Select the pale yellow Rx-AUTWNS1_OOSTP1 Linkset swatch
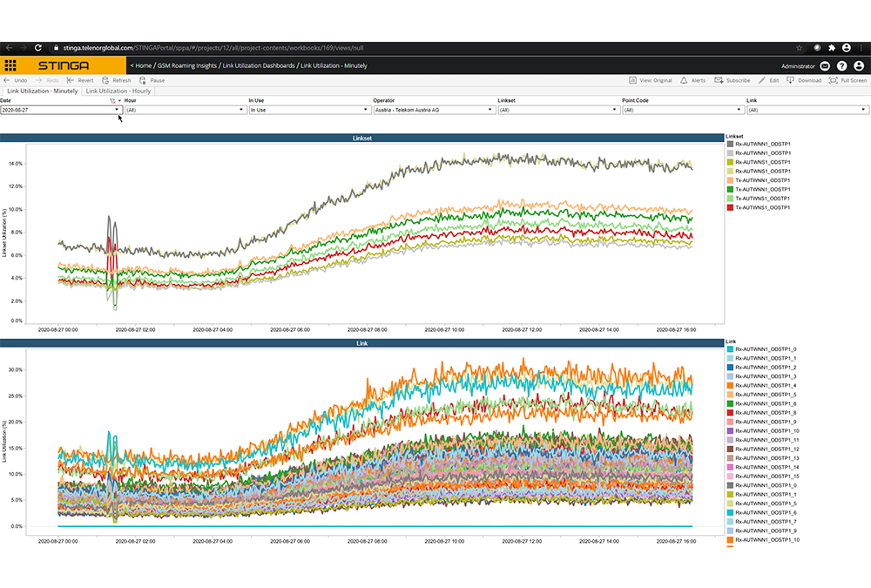Screen dimensions: 871x588 pos(731,172)
